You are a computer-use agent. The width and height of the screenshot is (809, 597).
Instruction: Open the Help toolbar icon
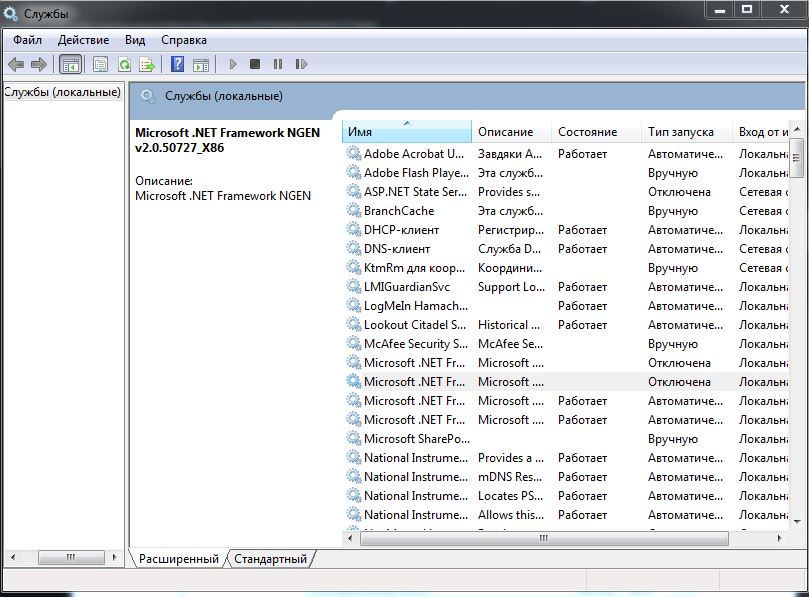pyautogui.click(x=177, y=64)
